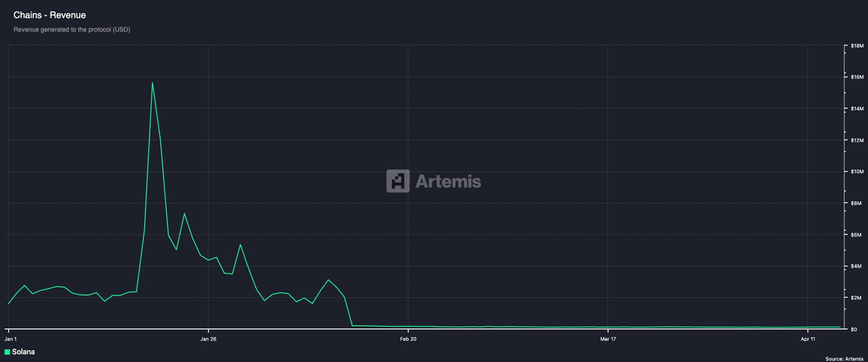868x362 pixels.
Task: Select the Jan 26 date tick label
Action: (x=208, y=339)
